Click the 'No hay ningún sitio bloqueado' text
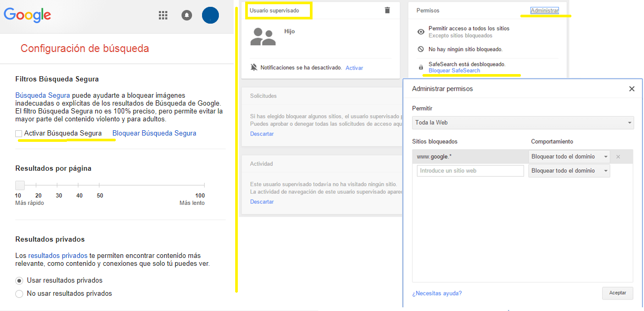This screenshot has height=311, width=644. tap(466, 49)
